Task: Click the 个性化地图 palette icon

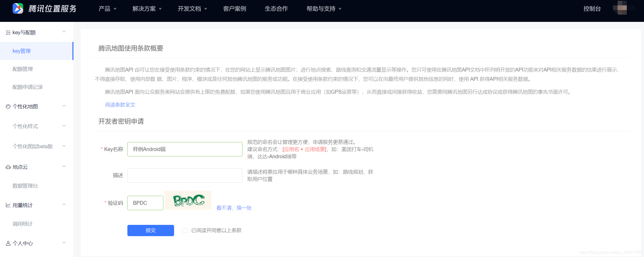Action: (x=8, y=107)
